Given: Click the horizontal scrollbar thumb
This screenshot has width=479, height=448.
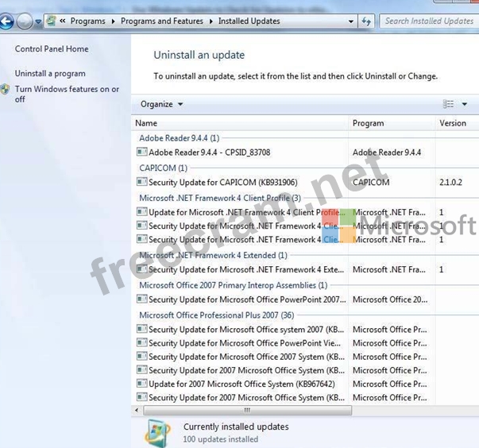Looking at the screenshot, I should (247, 410).
